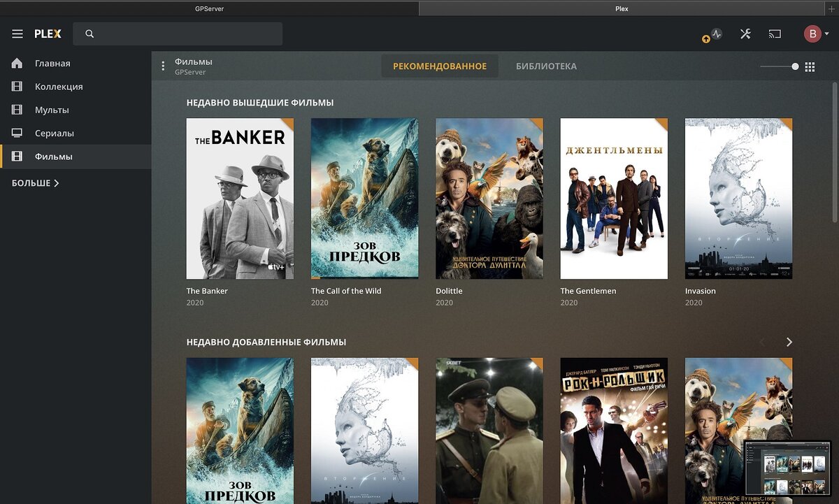Screen dimensions: 839x504
Task: Click The Banker title link
Action: point(207,291)
